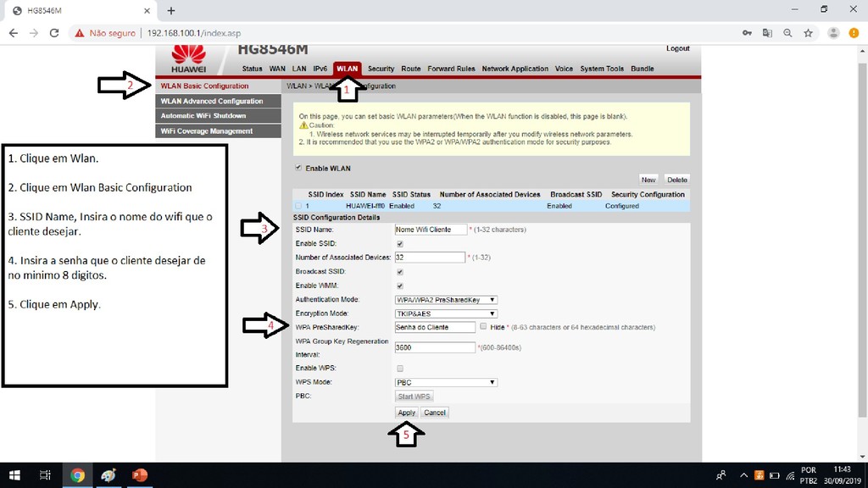868x488 pixels.
Task: Open the Encryption Mode dropdown
Action: pos(446,313)
